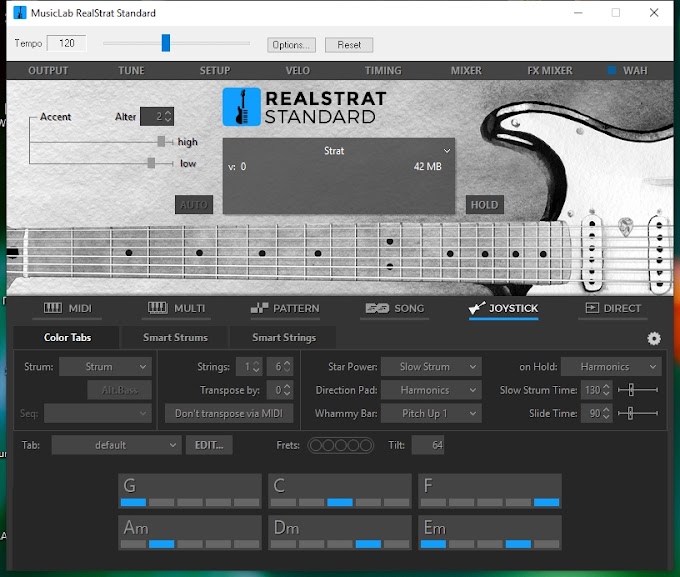
Task: Click the MusicLab title bar app icon
Action: tap(20, 13)
